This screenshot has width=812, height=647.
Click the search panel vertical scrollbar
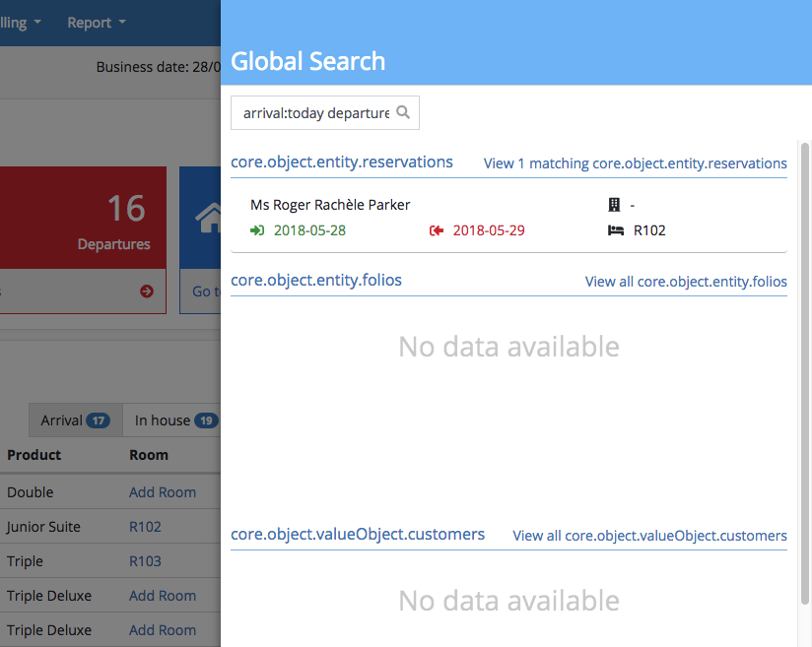pyautogui.click(x=804, y=374)
